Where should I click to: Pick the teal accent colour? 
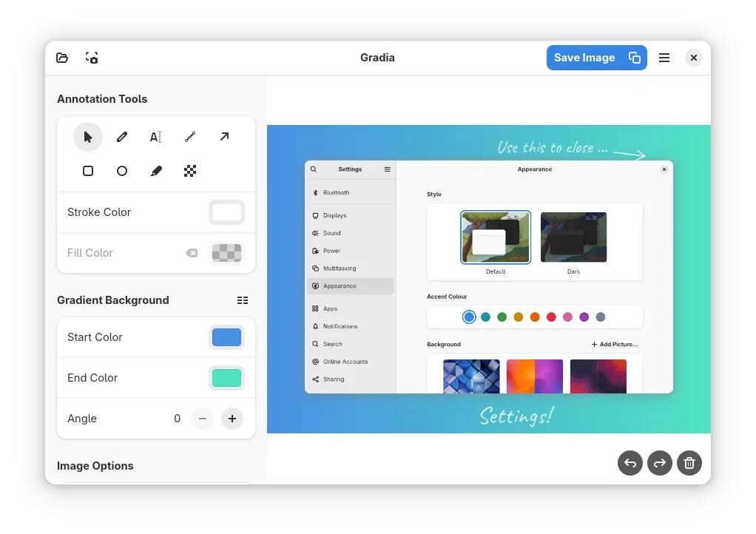pyautogui.click(x=485, y=317)
